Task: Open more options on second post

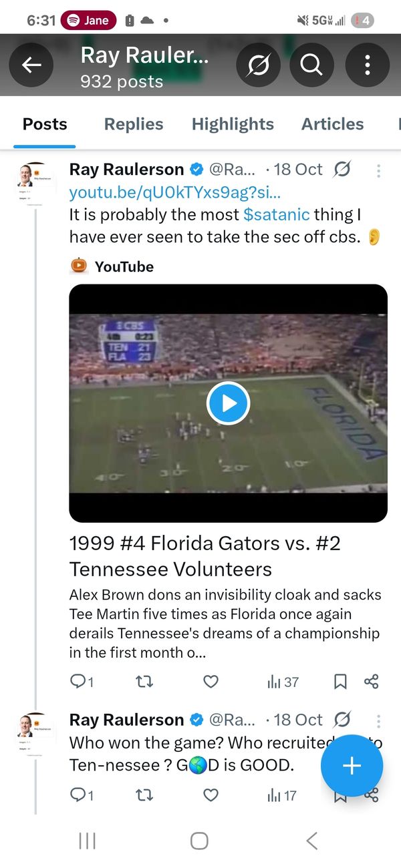Action: point(378,720)
